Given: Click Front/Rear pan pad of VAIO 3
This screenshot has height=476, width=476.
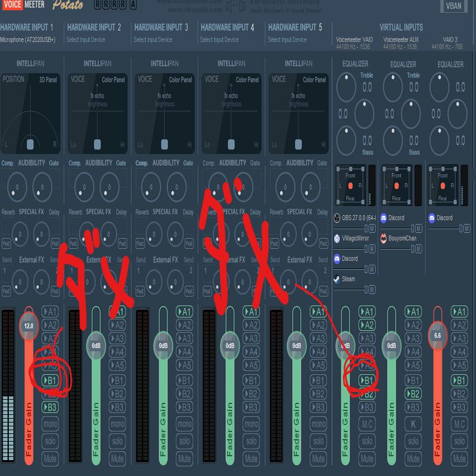Looking at the screenshot, I should click(443, 185).
